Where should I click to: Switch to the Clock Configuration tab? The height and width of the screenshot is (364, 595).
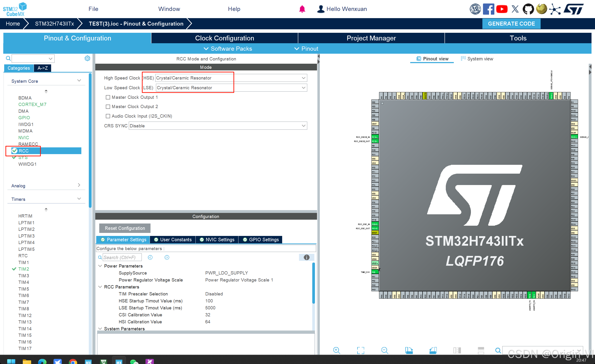coord(224,38)
